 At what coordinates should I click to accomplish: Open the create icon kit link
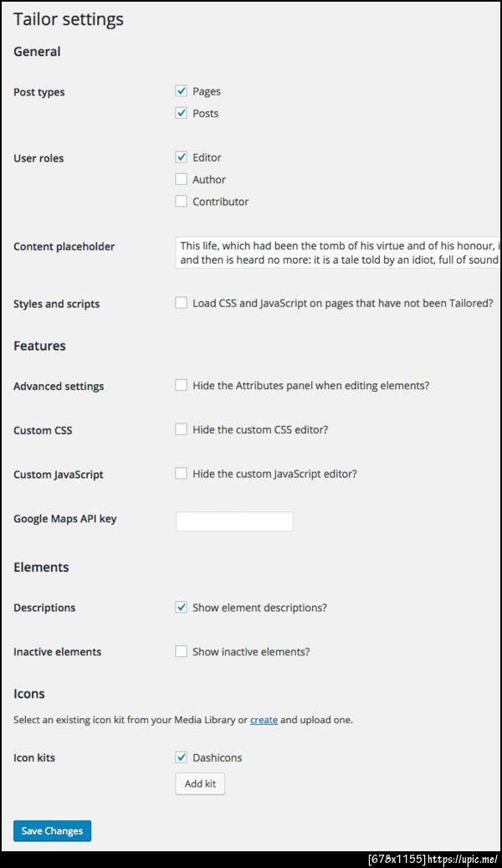pos(264,720)
